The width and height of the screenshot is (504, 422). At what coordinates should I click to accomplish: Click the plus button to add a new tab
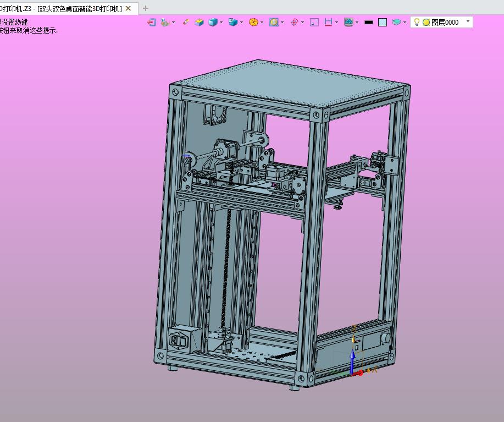145,8
